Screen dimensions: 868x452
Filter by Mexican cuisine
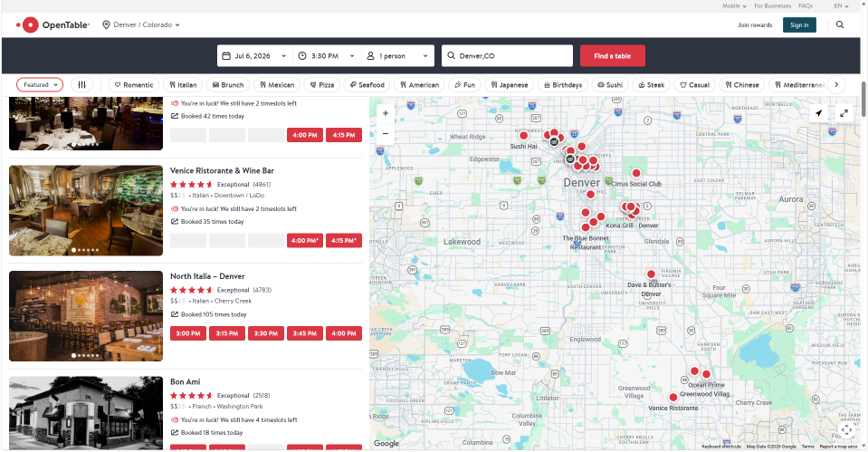(277, 85)
